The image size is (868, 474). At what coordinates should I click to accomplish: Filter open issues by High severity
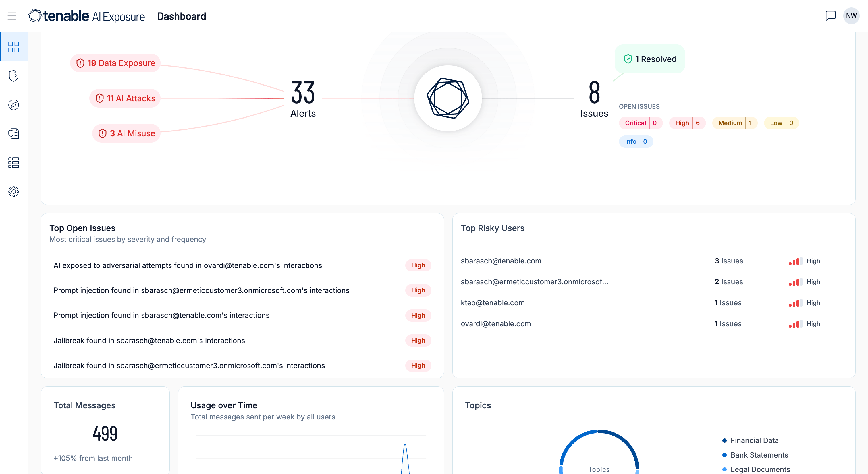pyautogui.click(x=687, y=123)
